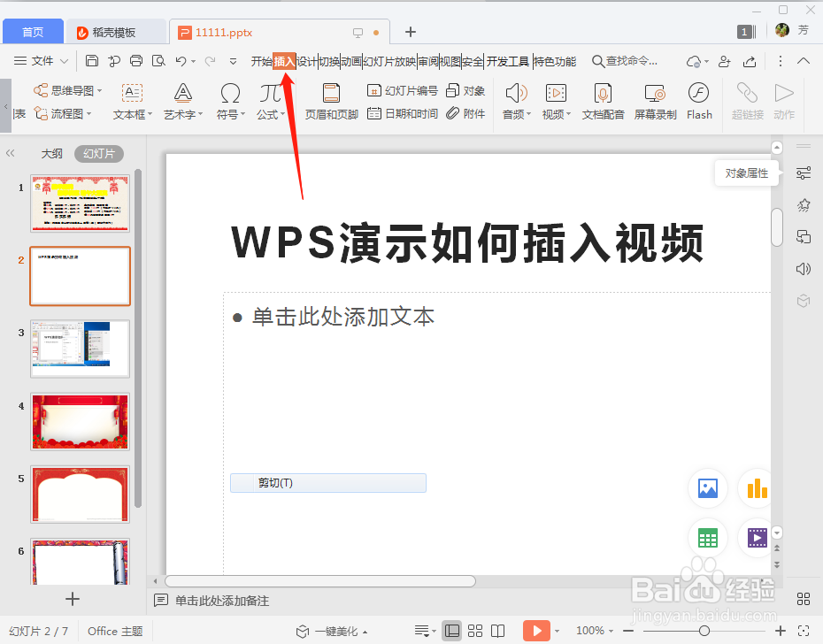Open the 开始 ribbon tab
The image size is (823, 644).
[x=261, y=61]
